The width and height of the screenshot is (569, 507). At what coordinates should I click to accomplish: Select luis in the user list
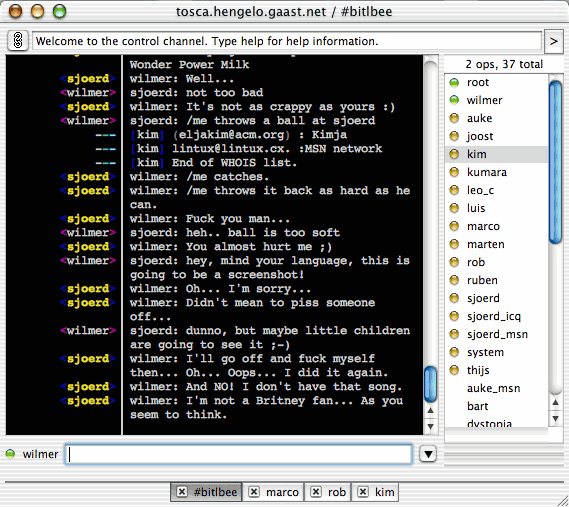click(x=496, y=208)
